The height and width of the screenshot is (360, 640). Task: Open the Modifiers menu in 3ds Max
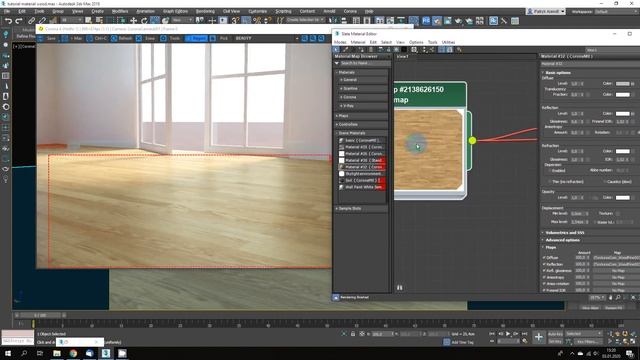(x=120, y=11)
